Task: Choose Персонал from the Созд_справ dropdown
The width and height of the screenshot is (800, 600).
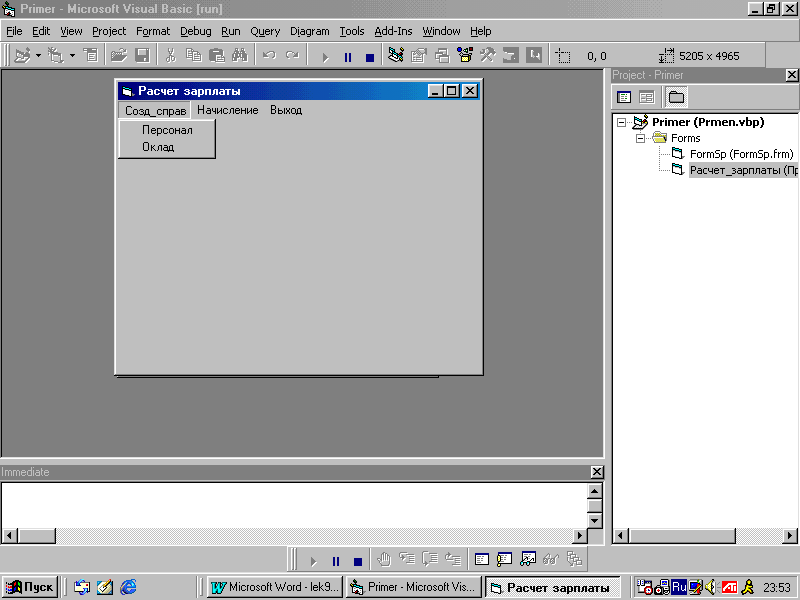Action: click(x=167, y=130)
